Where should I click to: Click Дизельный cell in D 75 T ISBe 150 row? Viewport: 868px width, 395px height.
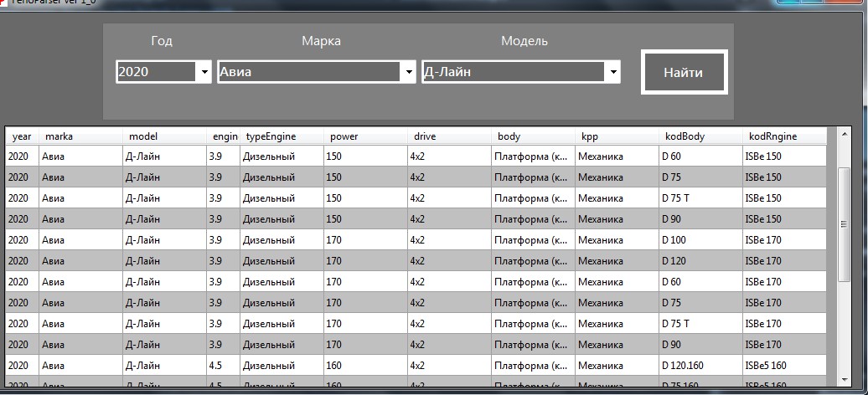tap(282, 198)
